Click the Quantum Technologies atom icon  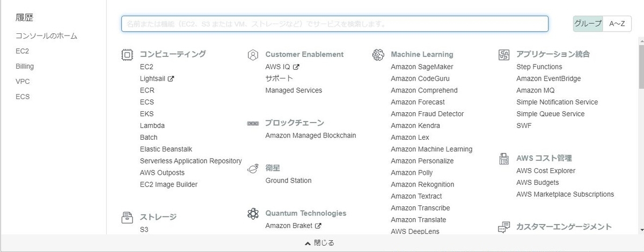click(x=253, y=213)
